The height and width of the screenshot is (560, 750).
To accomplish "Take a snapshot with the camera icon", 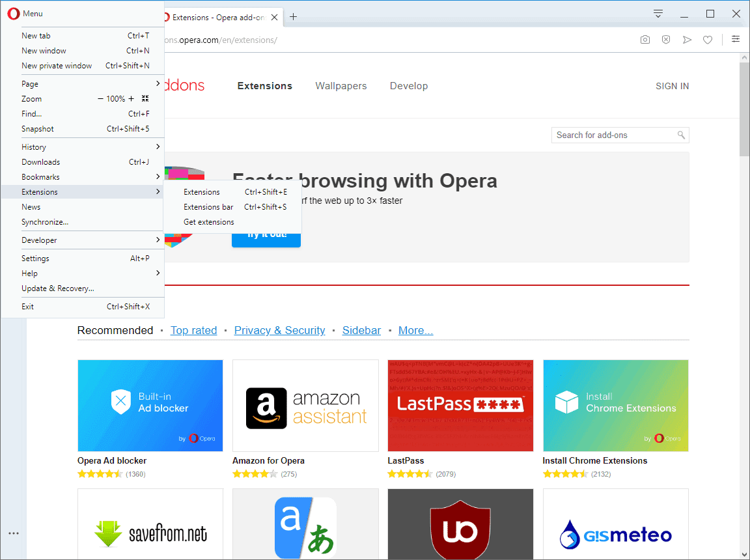I will tap(645, 40).
